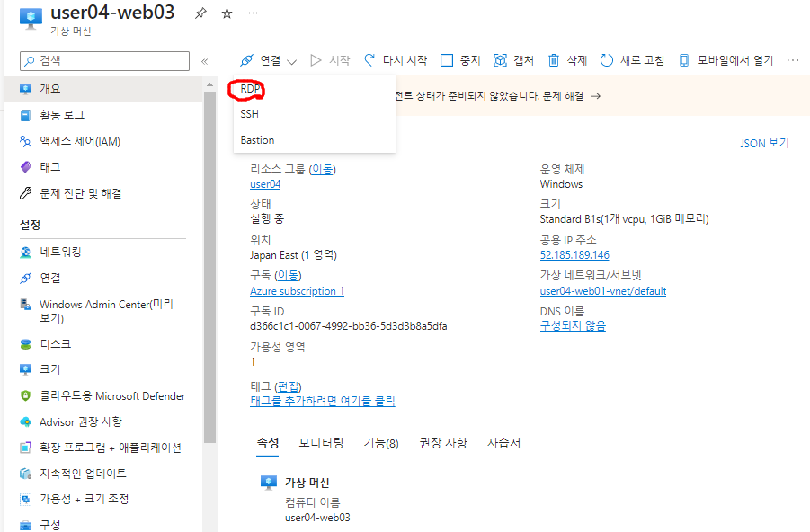Switch to 기능(8) tab
The width and height of the screenshot is (810, 532).
pos(380,443)
